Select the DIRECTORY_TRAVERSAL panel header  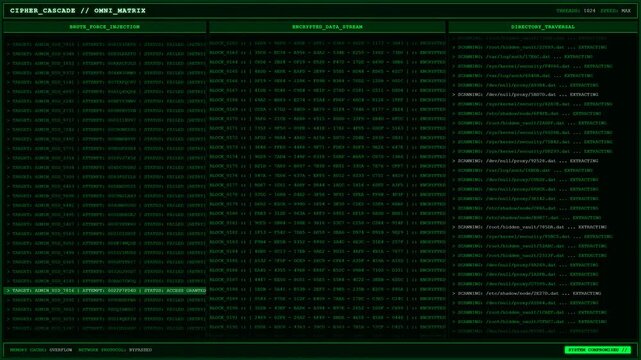(542, 27)
